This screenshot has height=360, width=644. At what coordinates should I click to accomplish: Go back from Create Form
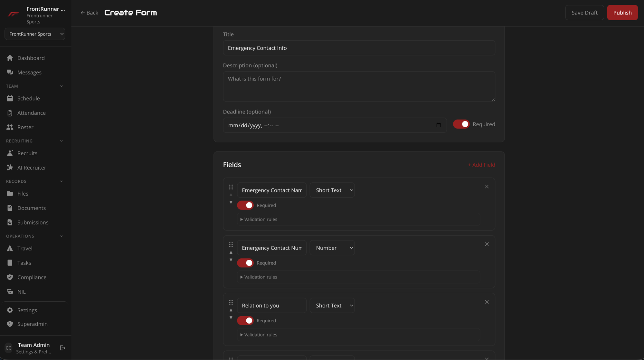coord(89,13)
